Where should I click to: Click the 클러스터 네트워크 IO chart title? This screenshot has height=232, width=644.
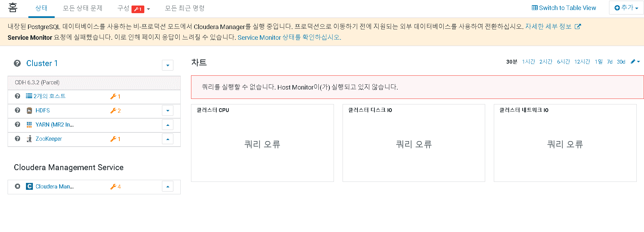tap(524, 110)
